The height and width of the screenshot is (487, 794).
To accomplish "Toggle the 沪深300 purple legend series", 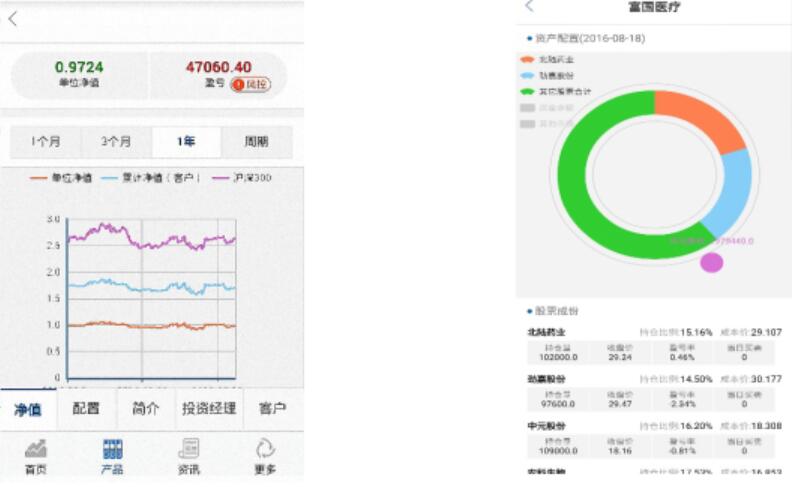I will tap(241, 178).
